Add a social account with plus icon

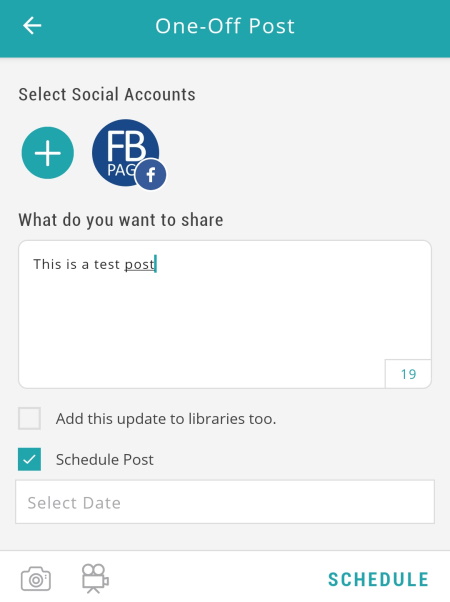click(x=48, y=153)
